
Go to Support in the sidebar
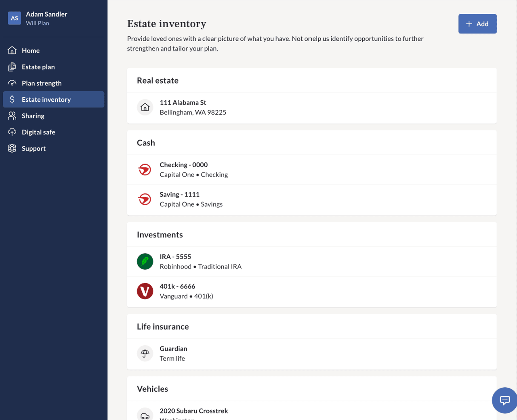[x=34, y=149]
